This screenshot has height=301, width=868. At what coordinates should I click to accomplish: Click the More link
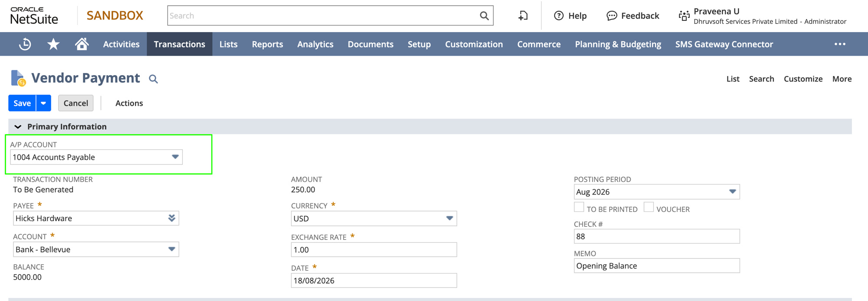842,79
